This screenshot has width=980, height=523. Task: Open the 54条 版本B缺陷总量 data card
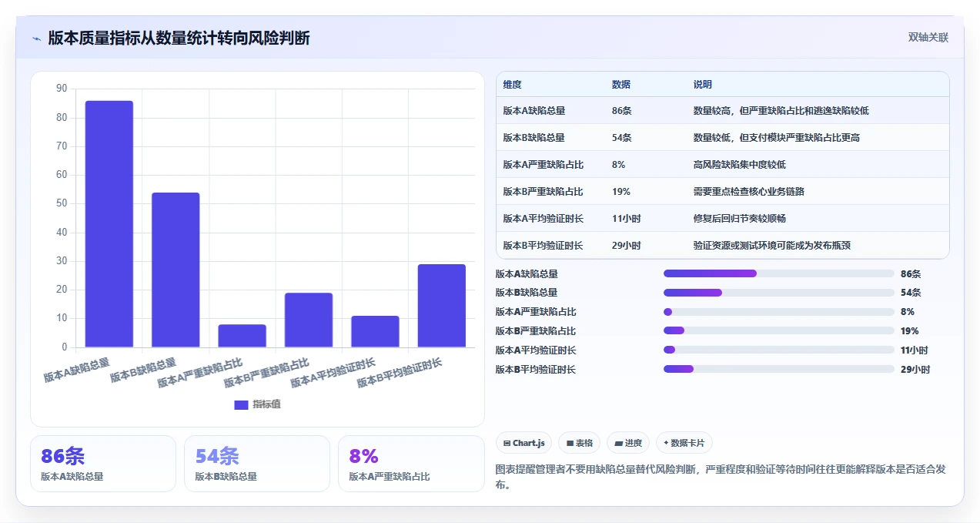point(257,464)
